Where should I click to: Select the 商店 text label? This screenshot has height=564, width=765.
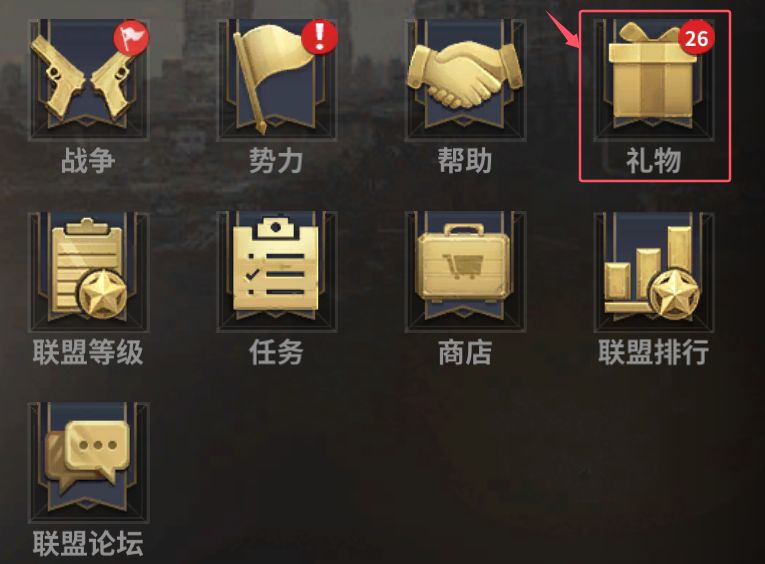tap(464, 352)
